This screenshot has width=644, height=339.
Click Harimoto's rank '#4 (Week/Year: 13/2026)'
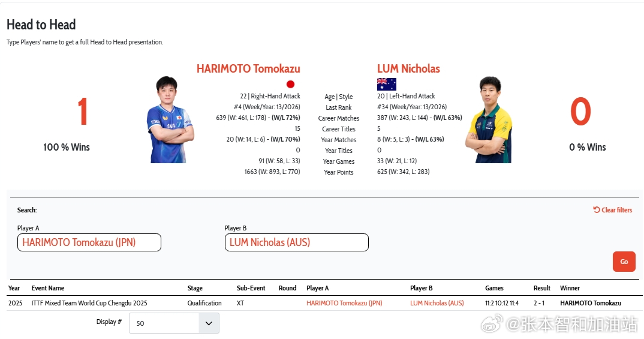click(267, 107)
